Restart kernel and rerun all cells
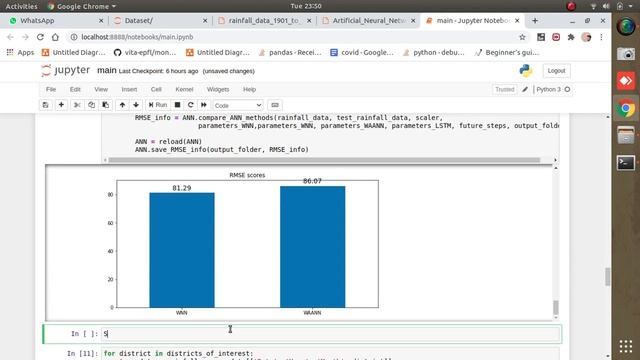Screen dimensions: 640x360 [204, 105]
